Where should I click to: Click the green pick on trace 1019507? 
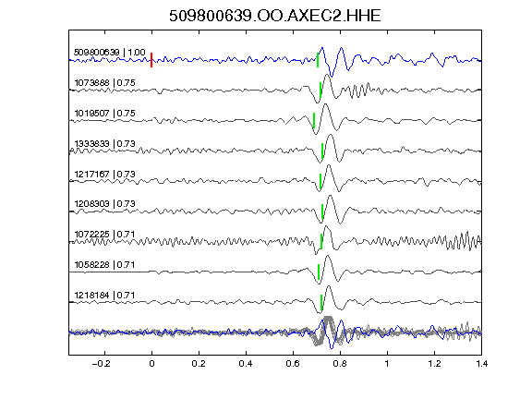(314, 120)
